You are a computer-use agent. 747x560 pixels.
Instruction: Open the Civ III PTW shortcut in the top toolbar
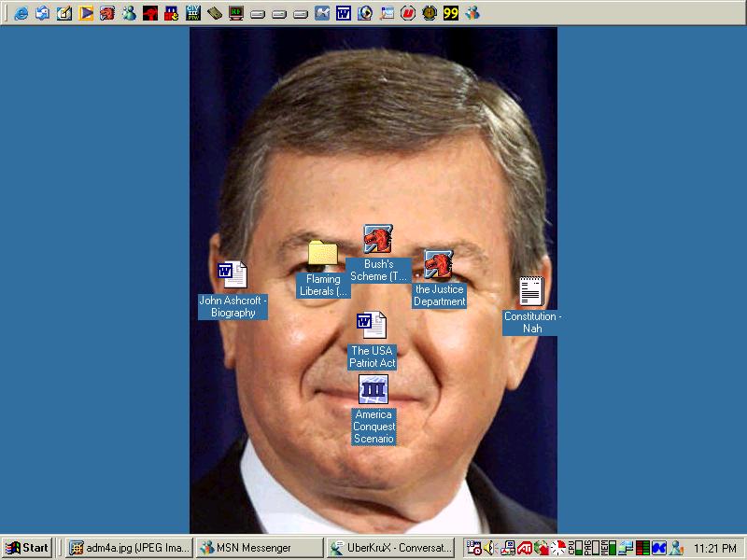tap(193, 13)
